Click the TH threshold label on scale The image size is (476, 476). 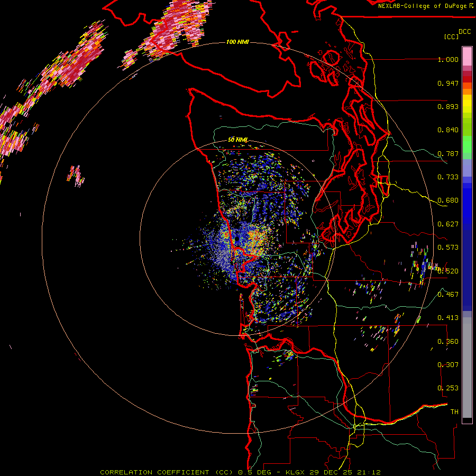[x=454, y=412]
